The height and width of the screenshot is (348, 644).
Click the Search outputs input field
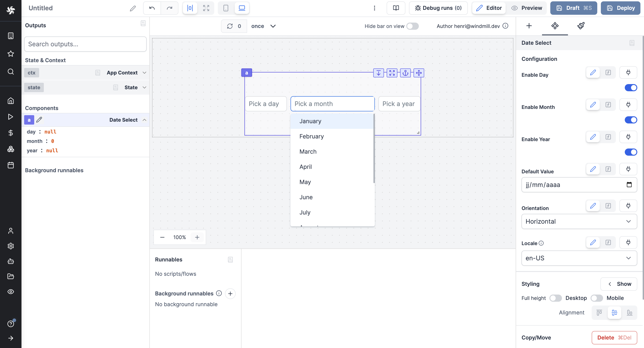pos(85,44)
